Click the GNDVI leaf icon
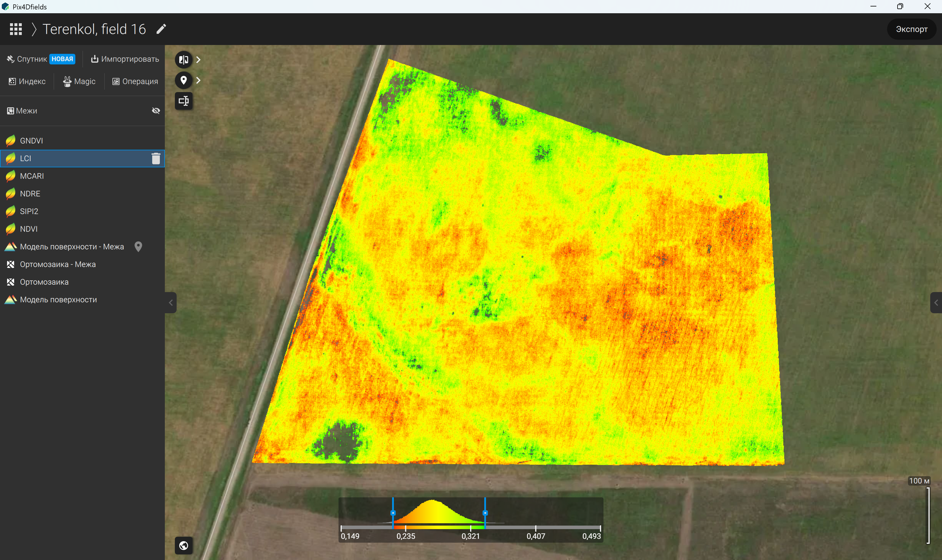942x560 pixels. click(11, 141)
